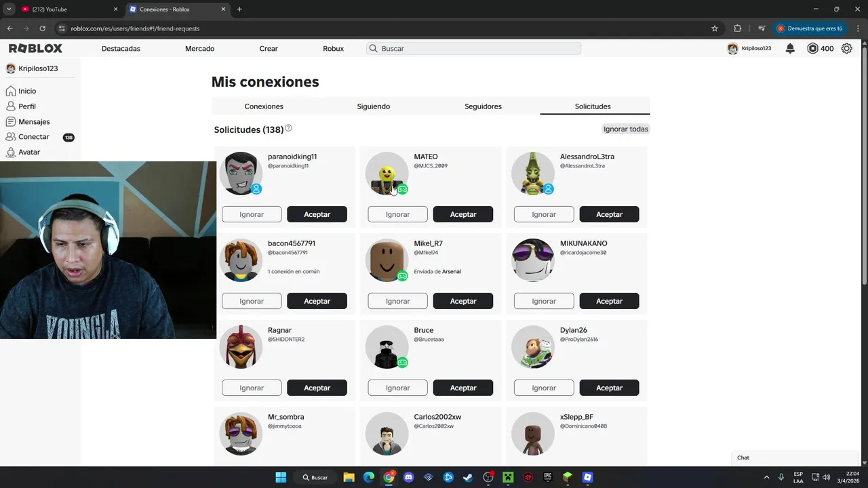The image size is (868, 488).
Task: Open the Chat panel bar
Action: click(x=797, y=457)
